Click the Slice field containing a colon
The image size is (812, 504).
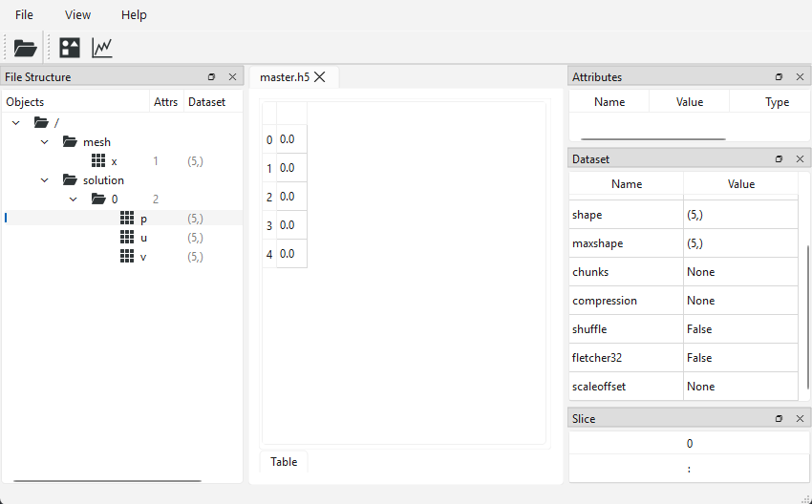point(690,469)
